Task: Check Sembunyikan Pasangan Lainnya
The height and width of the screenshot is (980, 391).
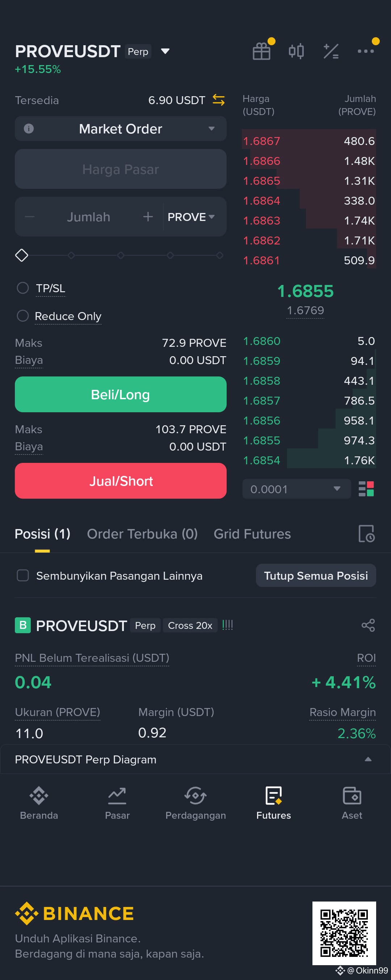Action: coord(23,575)
